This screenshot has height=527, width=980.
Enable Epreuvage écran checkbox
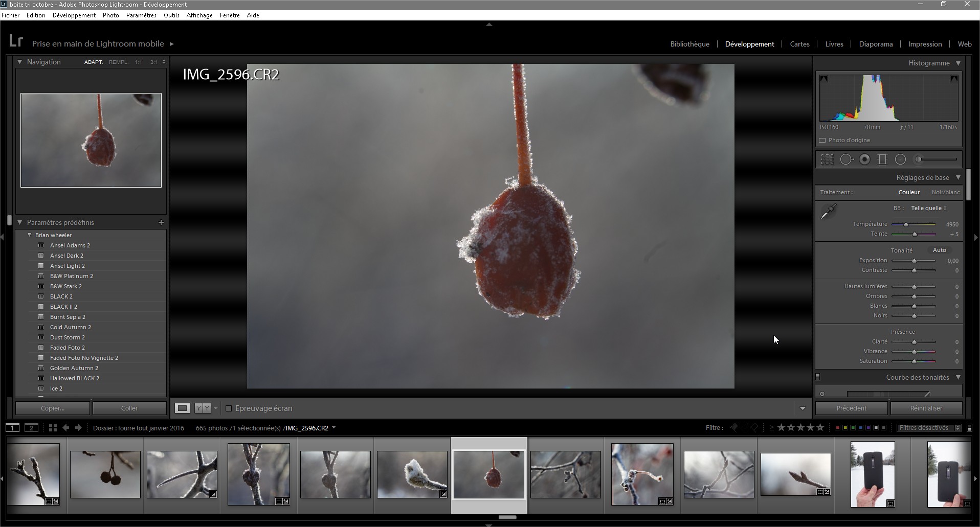click(x=229, y=408)
